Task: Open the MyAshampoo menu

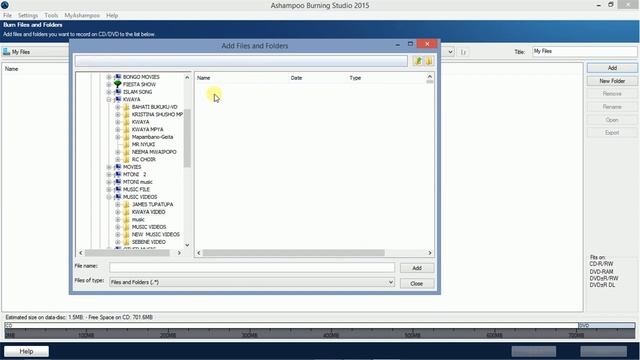Action: (82, 16)
